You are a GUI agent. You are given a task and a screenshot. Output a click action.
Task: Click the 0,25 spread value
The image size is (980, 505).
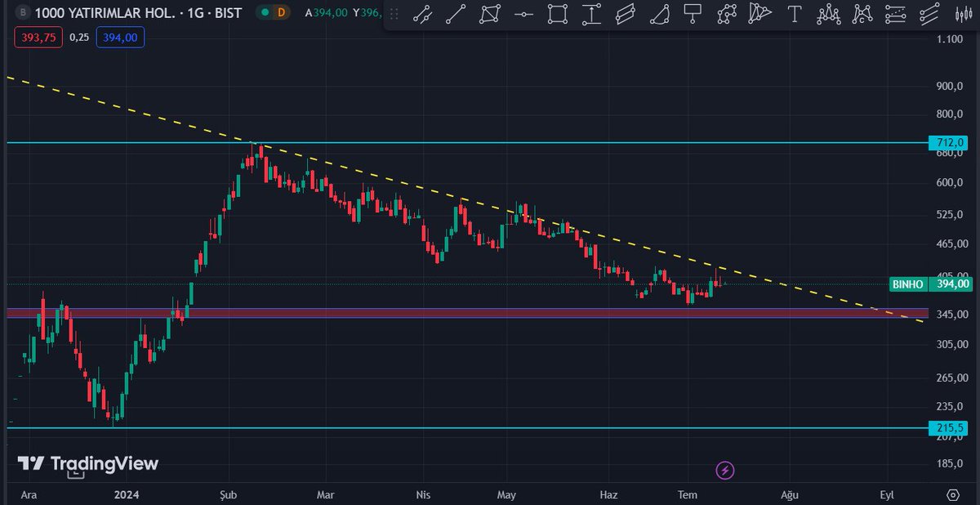coord(79,37)
